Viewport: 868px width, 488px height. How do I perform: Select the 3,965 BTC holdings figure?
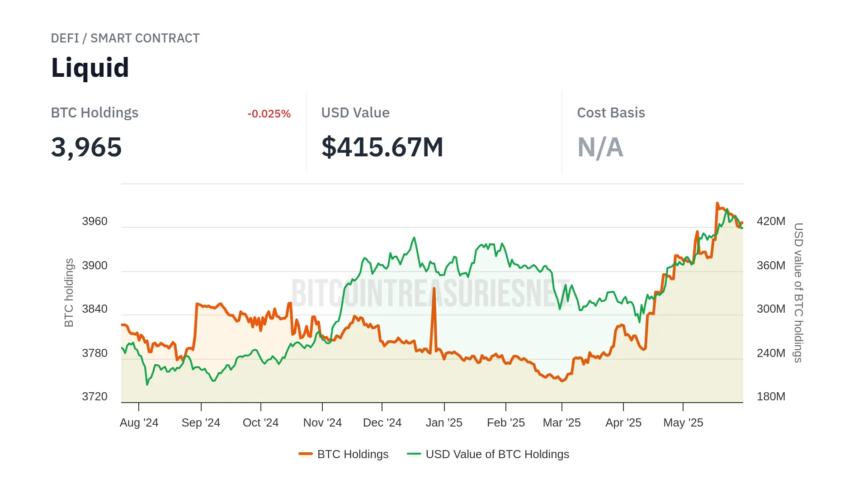[86, 147]
